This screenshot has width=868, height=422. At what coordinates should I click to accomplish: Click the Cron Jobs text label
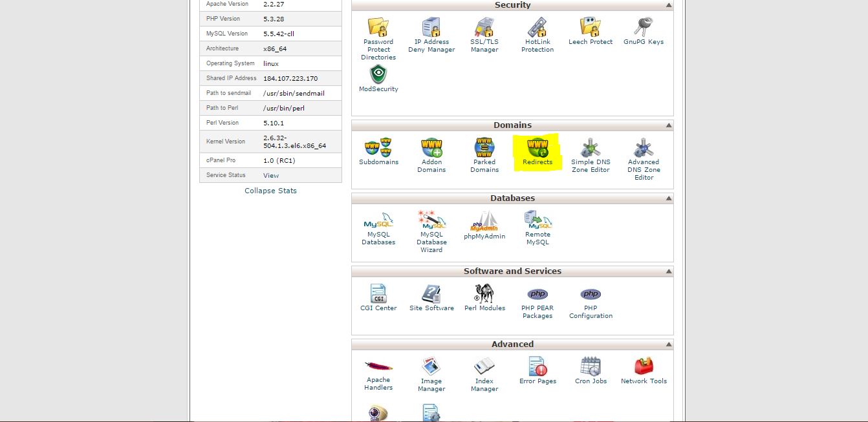pyautogui.click(x=591, y=381)
